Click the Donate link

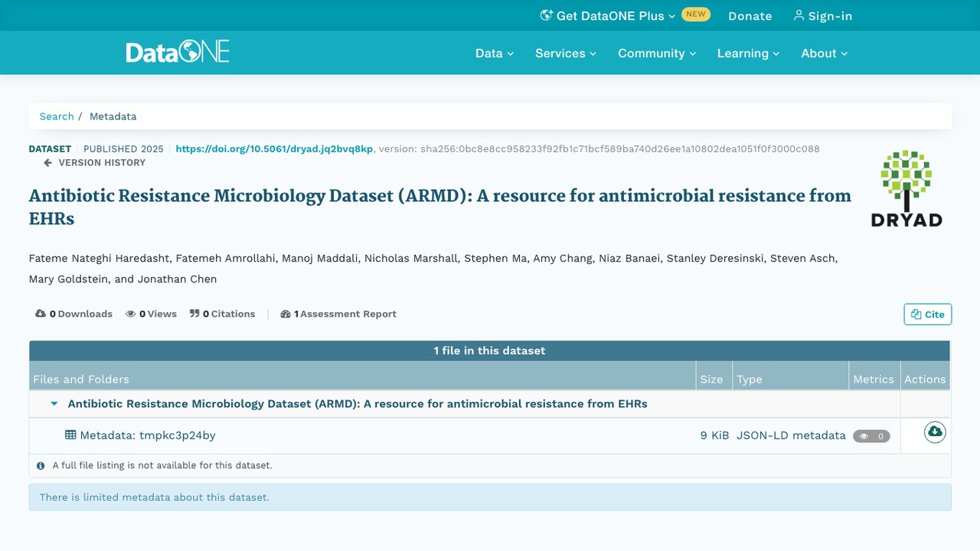[750, 15]
